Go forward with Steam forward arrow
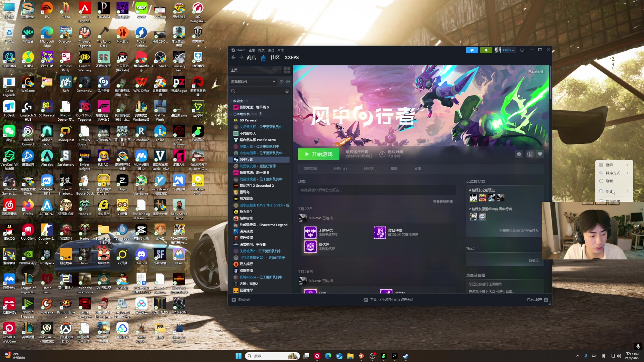This screenshot has height=362, width=644. [x=241, y=58]
